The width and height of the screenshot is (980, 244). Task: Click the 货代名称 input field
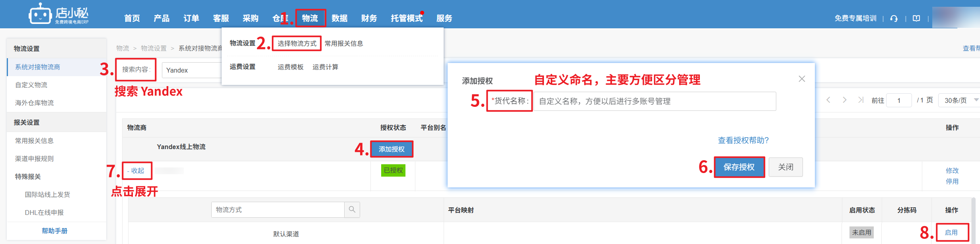point(655,101)
